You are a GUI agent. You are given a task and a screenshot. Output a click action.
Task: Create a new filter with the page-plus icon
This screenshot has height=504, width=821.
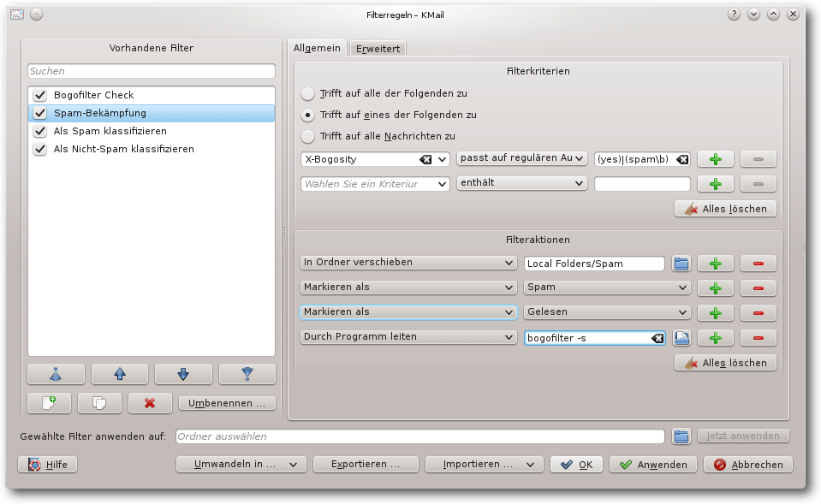tap(49, 403)
